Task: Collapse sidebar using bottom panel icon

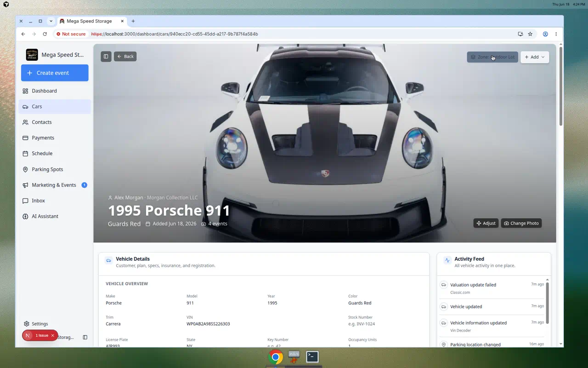Action: pyautogui.click(x=85, y=337)
